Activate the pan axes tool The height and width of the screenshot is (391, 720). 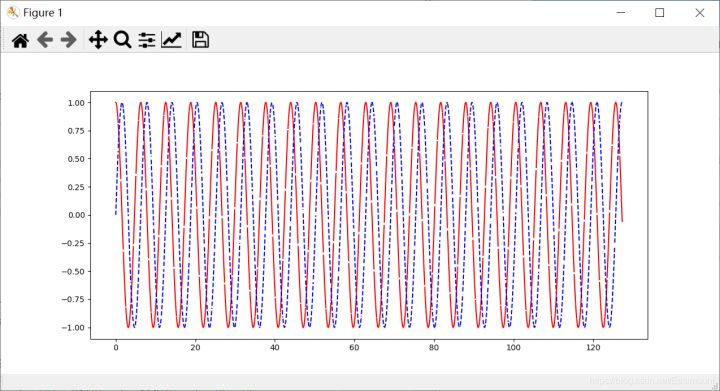(x=98, y=40)
